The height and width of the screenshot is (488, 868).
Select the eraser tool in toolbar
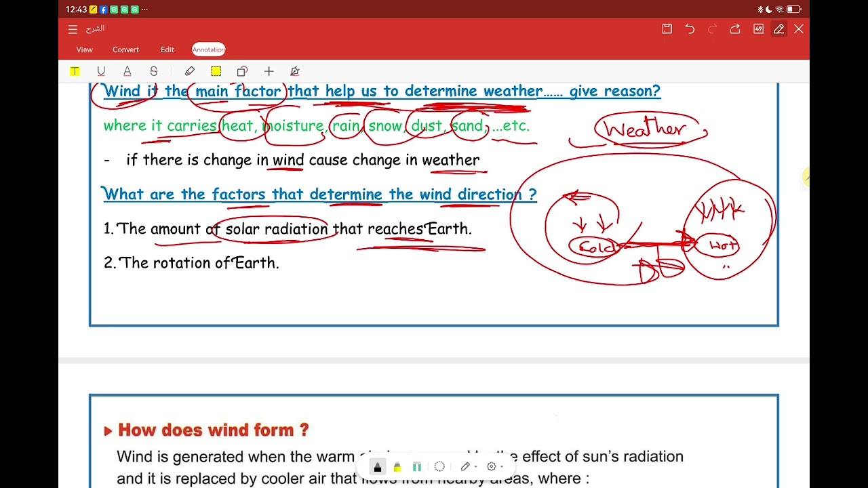click(190, 71)
